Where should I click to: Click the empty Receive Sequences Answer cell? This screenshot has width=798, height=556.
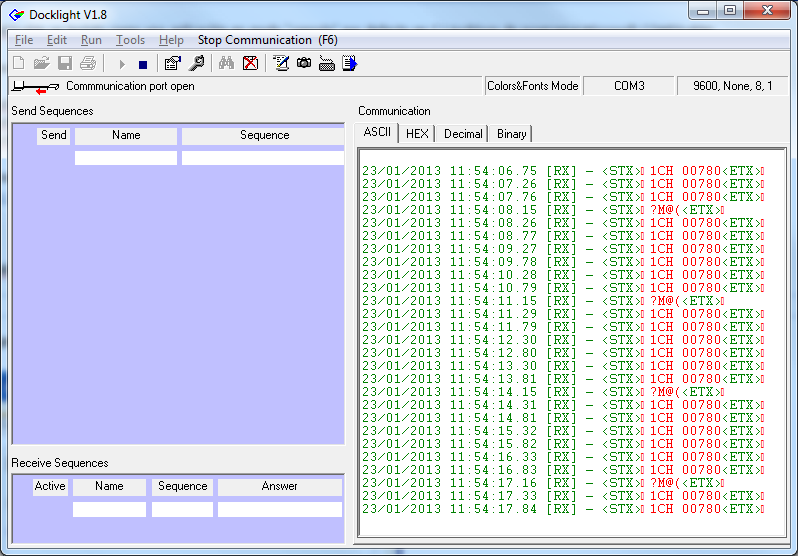(x=279, y=510)
